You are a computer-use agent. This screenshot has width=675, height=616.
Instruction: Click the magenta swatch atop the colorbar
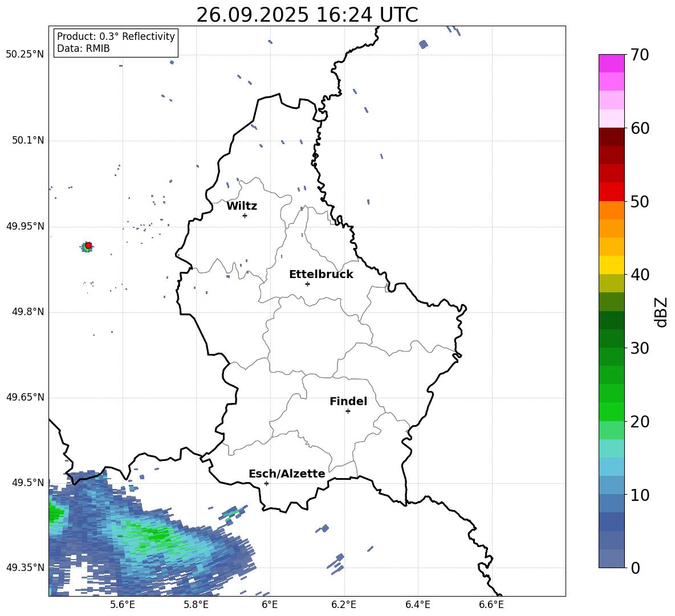point(611,63)
